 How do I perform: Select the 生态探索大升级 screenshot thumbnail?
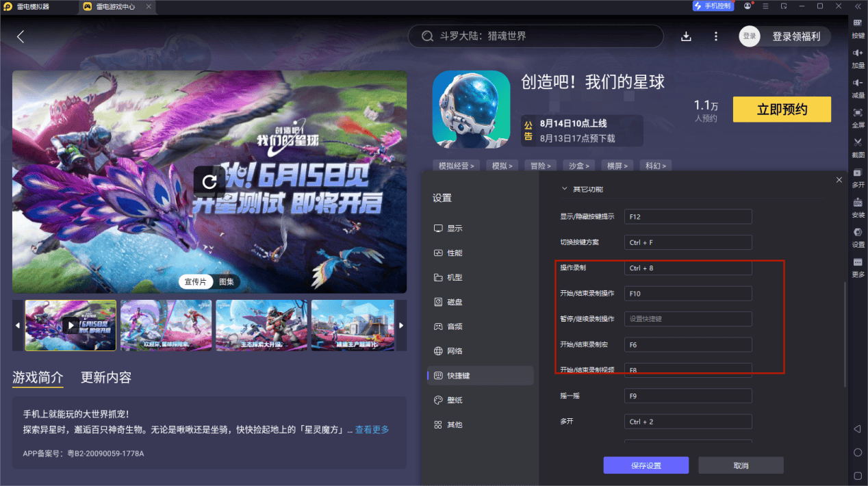point(260,325)
